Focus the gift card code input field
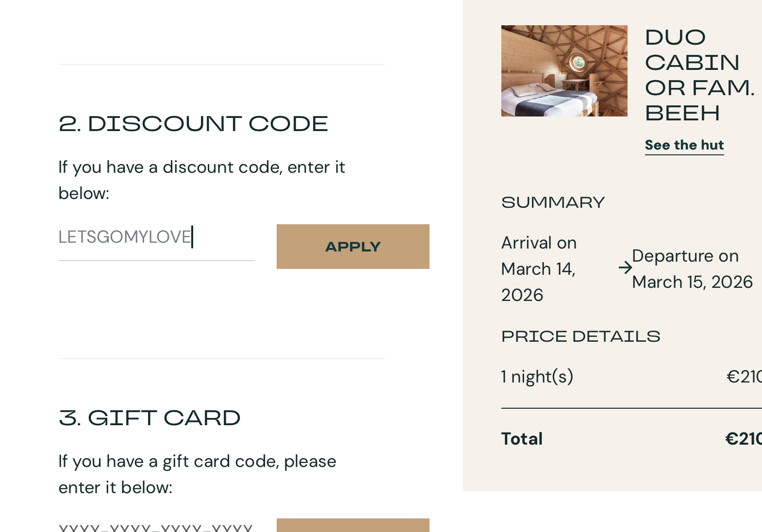The image size is (762, 532). [x=156, y=527]
